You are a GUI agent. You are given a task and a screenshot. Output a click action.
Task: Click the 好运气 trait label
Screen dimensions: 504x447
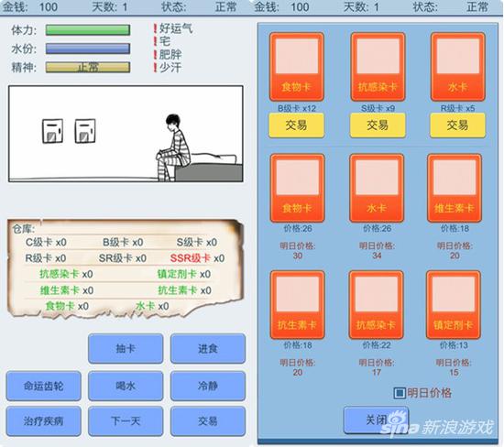176,28
